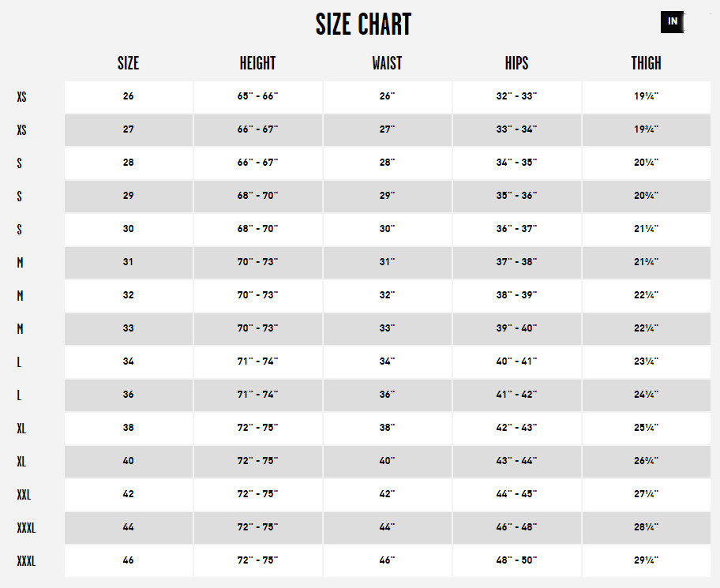This screenshot has width=720, height=588.
Task: Select the size 31 cell
Action: (129, 263)
